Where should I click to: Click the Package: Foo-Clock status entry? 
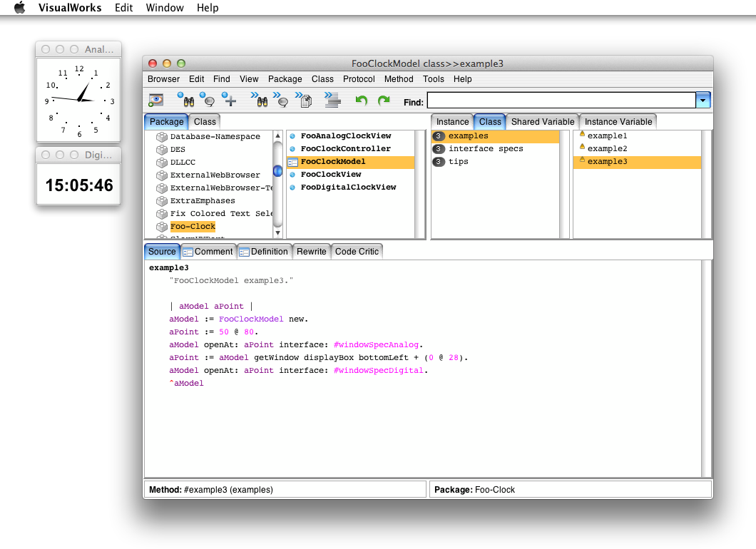coord(571,490)
